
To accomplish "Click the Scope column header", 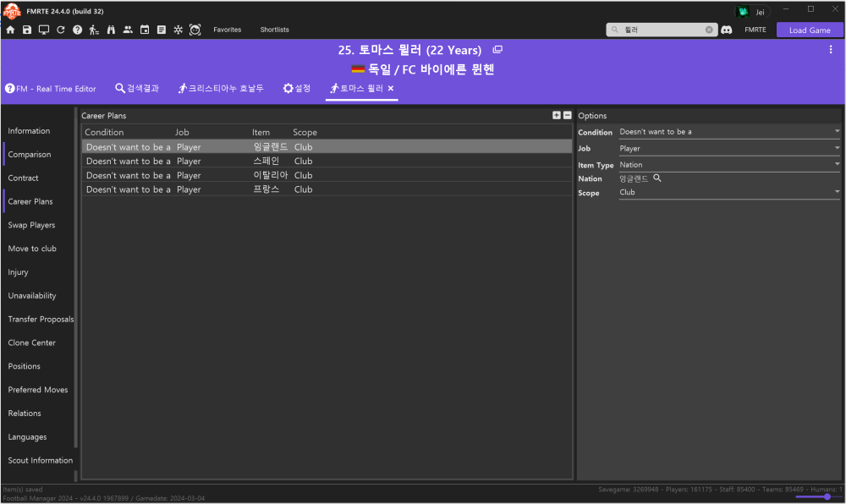I will tap(305, 132).
